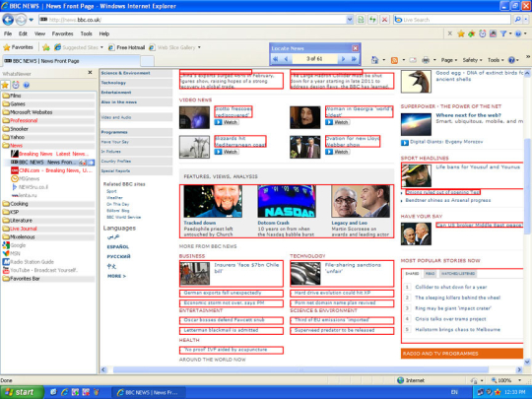Jump to last item in Locate News
Image resolution: width=532 pixels, height=399 pixels.
[x=354, y=59]
